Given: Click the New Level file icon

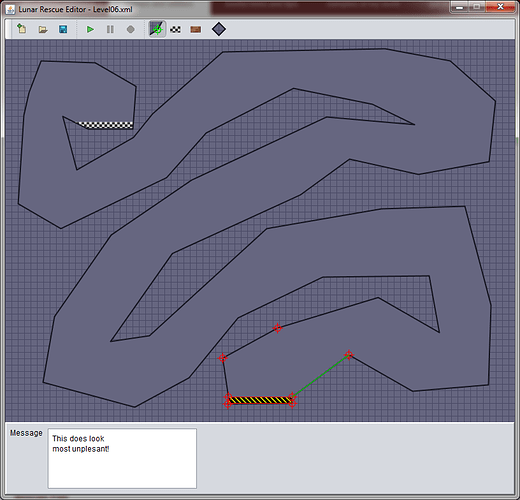Looking at the screenshot, I should pos(22,29).
